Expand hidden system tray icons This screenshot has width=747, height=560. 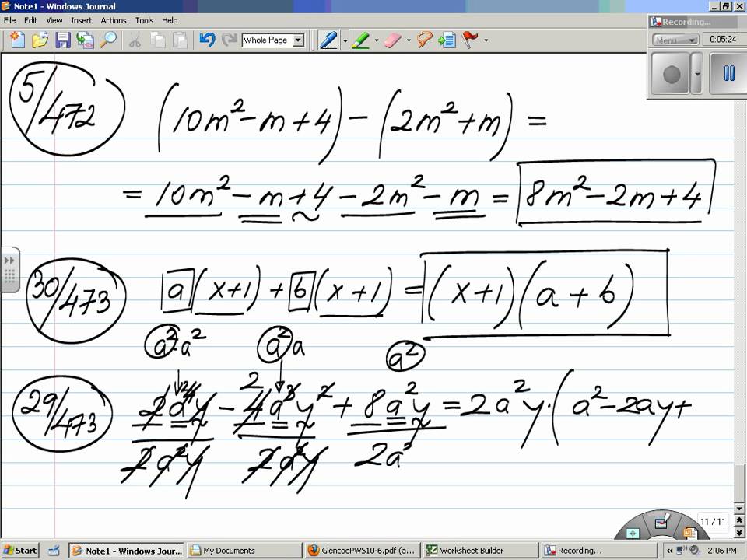tap(669, 551)
